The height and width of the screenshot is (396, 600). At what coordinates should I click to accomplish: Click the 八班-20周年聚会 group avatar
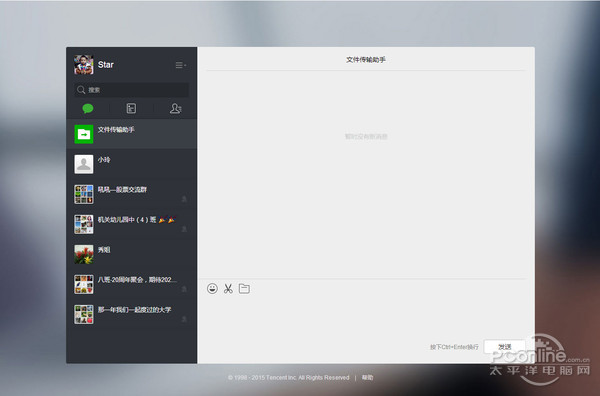coord(84,284)
